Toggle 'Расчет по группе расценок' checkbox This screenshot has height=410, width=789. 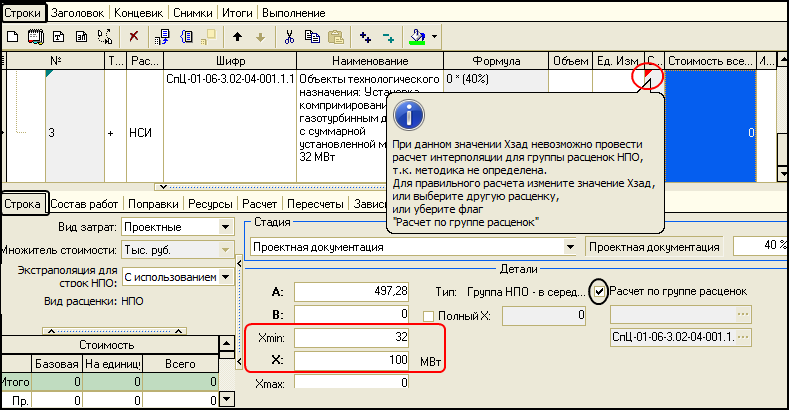coord(599,292)
